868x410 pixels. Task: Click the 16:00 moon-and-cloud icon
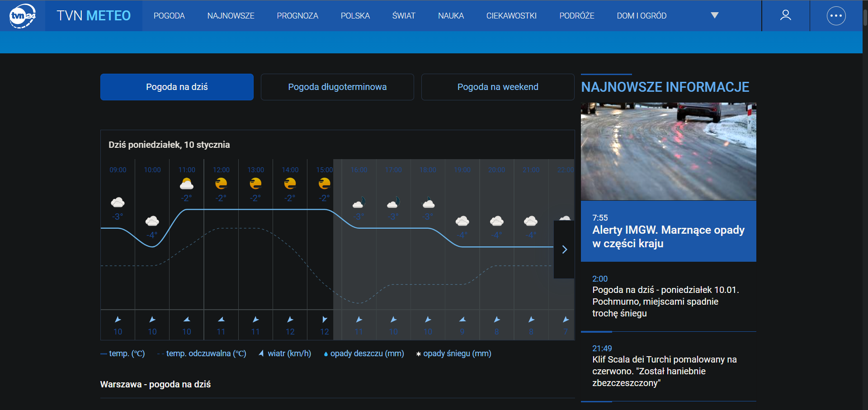point(359,202)
